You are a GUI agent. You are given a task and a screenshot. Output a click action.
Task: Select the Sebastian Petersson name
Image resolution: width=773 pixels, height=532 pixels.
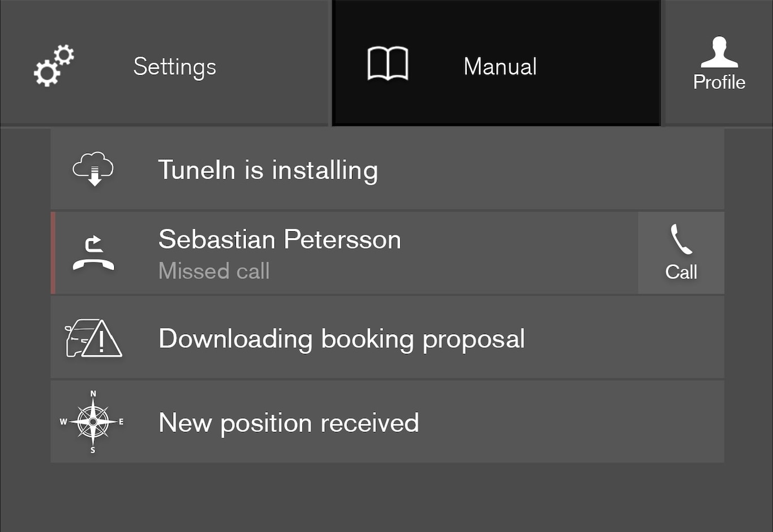click(280, 240)
